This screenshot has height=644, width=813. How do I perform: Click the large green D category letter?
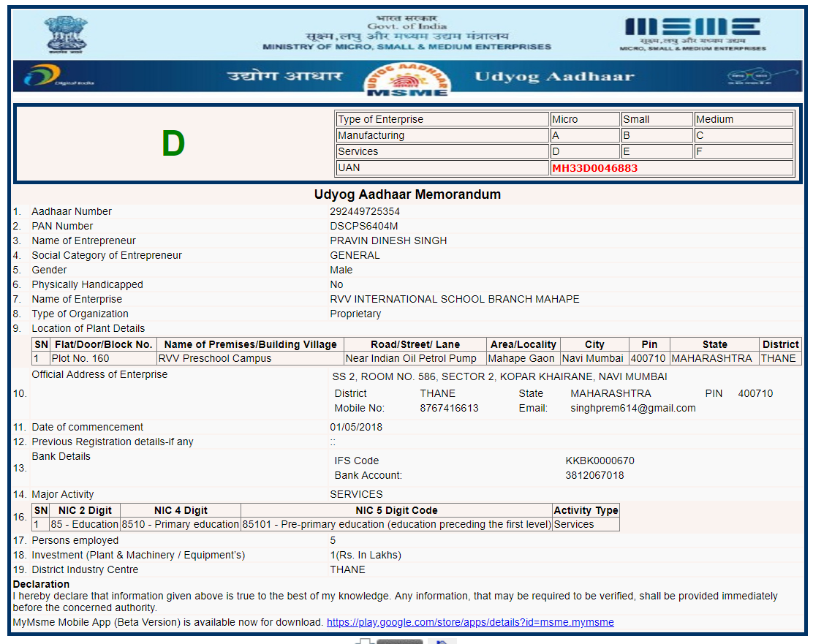point(173,144)
